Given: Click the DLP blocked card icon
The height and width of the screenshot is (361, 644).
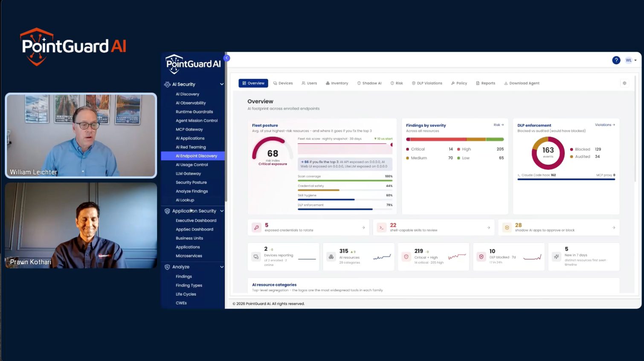Looking at the screenshot, I should (481, 257).
